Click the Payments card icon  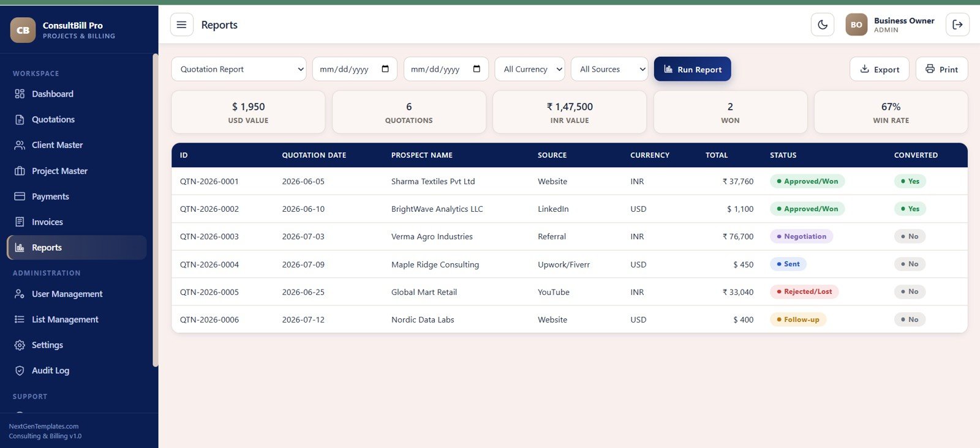(20, 196)
